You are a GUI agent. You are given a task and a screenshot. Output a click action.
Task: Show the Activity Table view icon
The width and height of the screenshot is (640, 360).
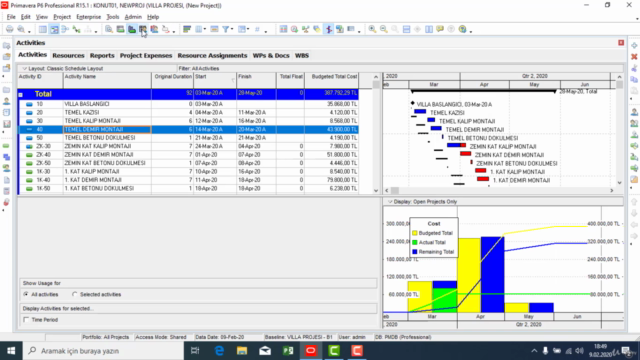tap(42, 29)
